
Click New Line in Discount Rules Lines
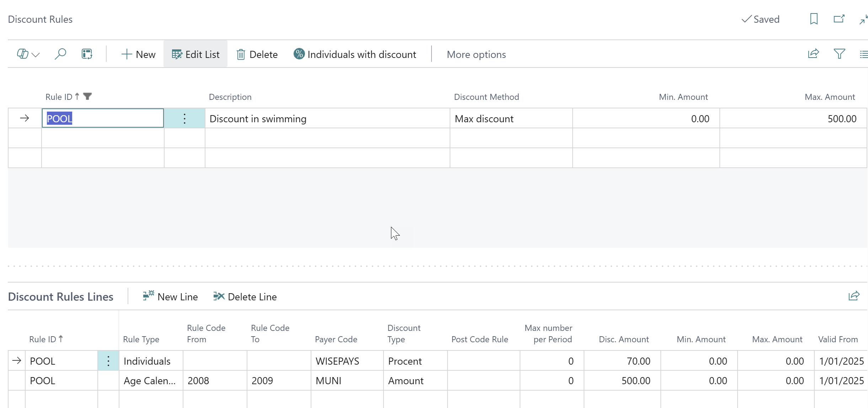pyautogui.click(x=170, y=296)
